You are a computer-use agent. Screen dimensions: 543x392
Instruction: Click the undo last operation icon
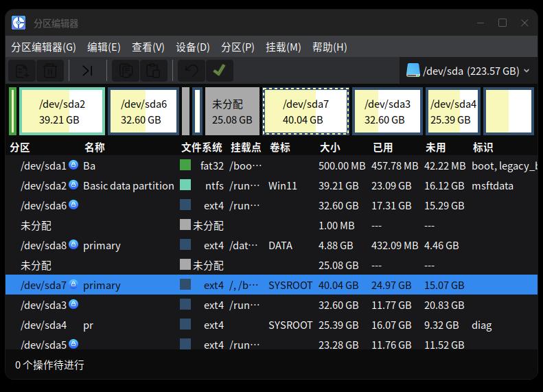191,71
